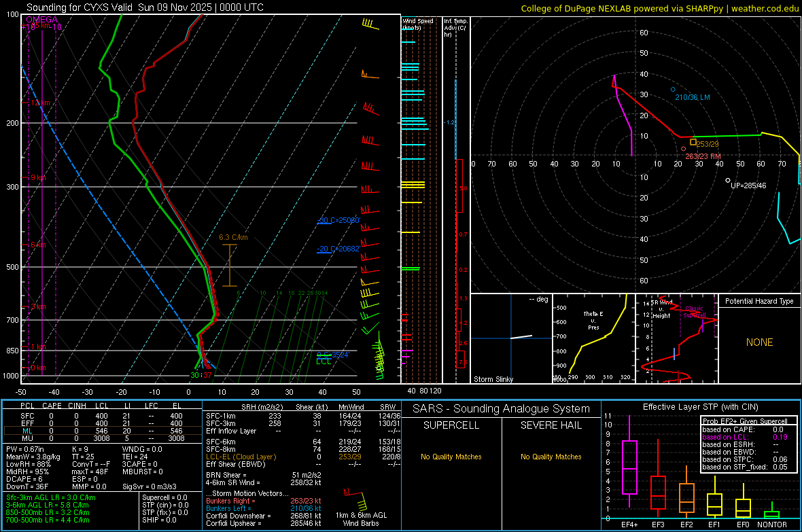Click the SEVERE HAIL analogue heading
Viewport: 802px width, 532px height.
tap(551, 425)
